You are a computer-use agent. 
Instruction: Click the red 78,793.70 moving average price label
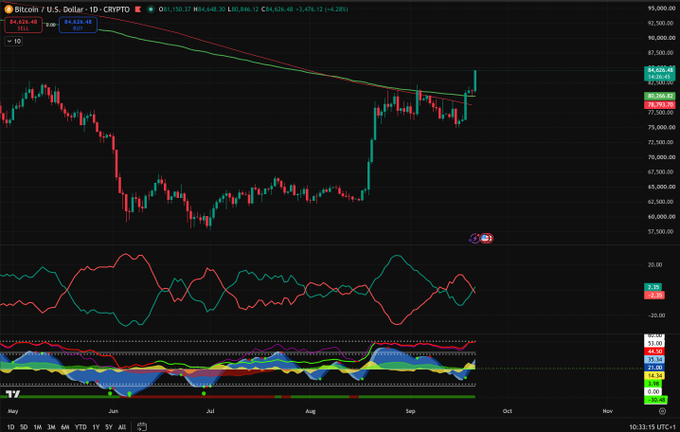coord(660,105)
